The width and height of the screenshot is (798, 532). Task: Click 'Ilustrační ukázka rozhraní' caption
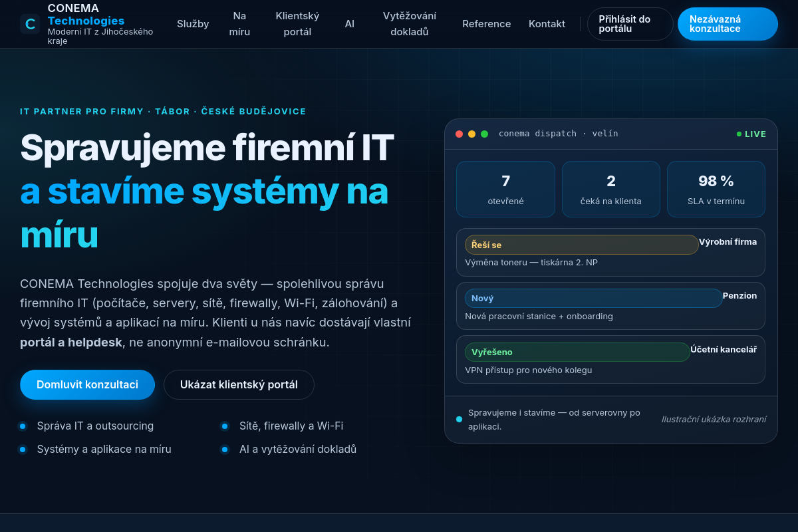714,419
